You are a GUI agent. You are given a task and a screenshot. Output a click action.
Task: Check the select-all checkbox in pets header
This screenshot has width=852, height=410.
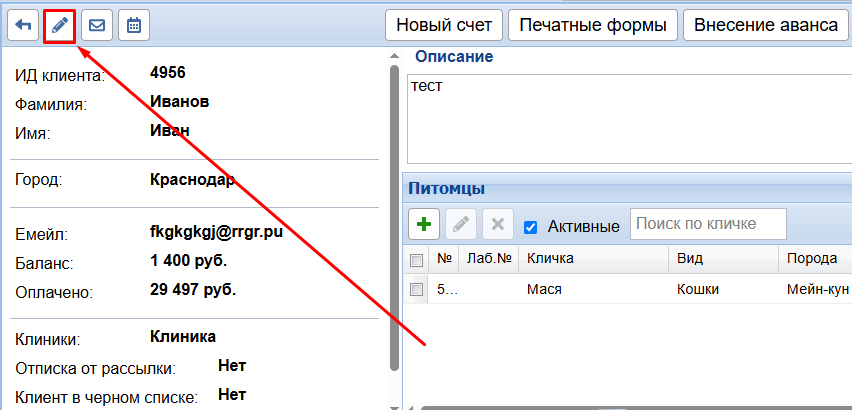click(416, 260)
